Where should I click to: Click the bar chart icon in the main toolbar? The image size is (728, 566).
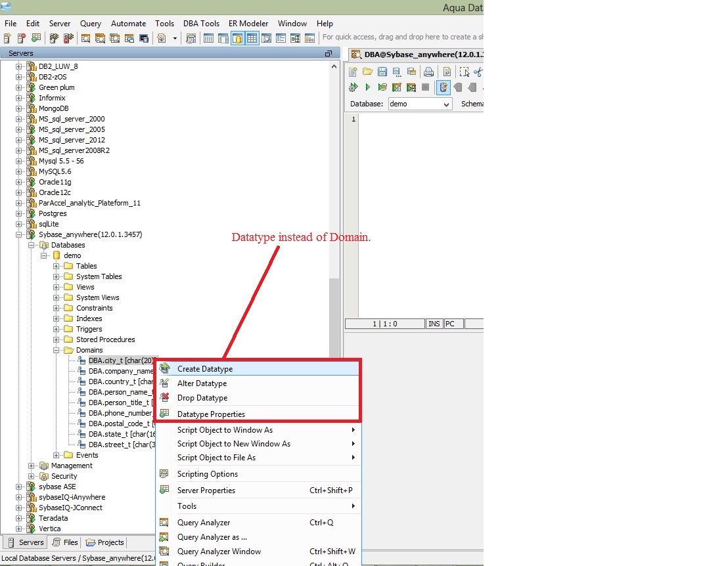[x=309, y=39]
